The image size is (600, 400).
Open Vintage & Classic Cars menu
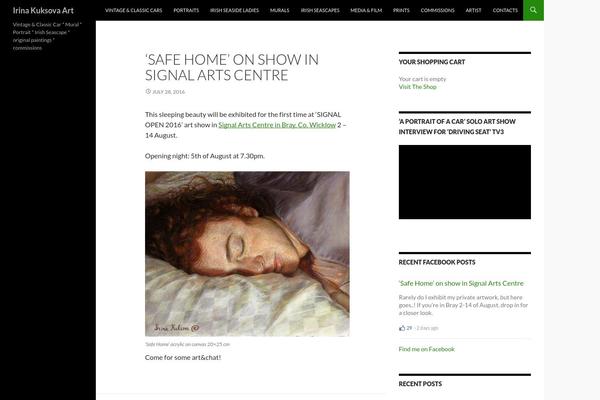coord(134,10)
